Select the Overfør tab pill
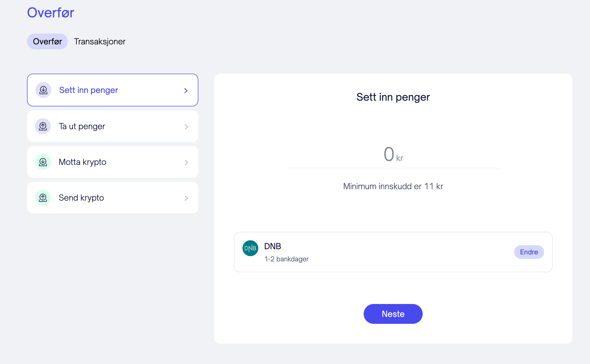Image resolution: width=590 pixels, height=364 pixels. [47, 41]
